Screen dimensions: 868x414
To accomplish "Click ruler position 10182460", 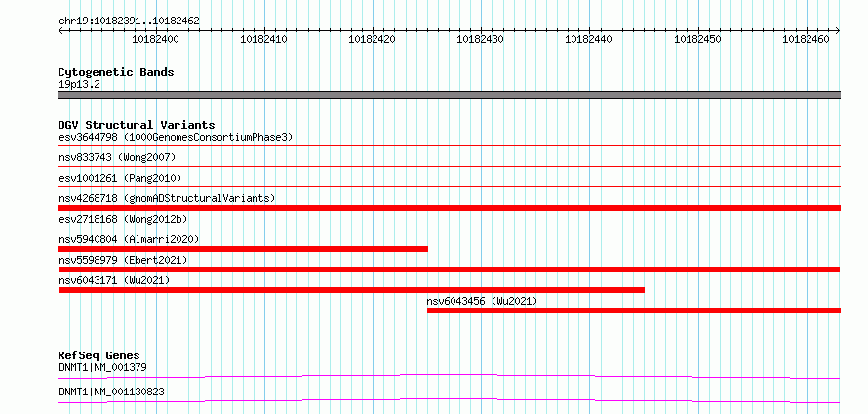I will tap(806, 39).
